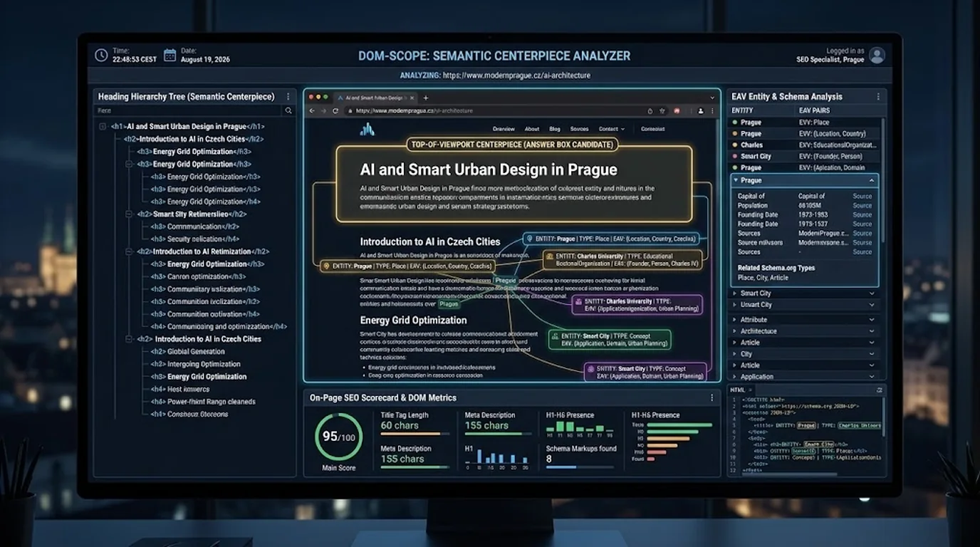Viewport: 980px width, 547px height.
Task: Collapse the h2 Smart Sity Retimerslieo node
Action: pyautogui.click(x=129, y=214)
